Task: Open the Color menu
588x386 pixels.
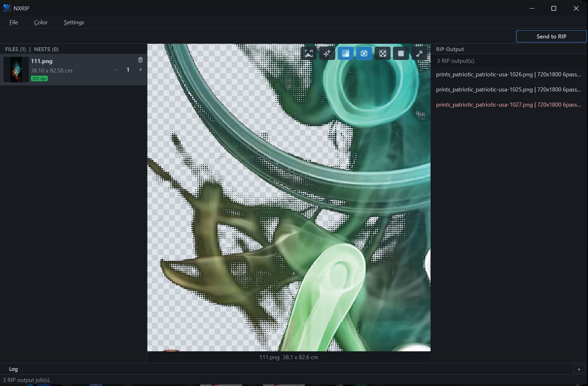Action: (x=41, y=22)
